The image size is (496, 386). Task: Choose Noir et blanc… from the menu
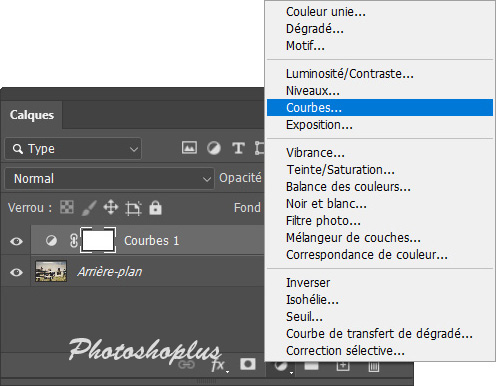click(x=380, y=204)
